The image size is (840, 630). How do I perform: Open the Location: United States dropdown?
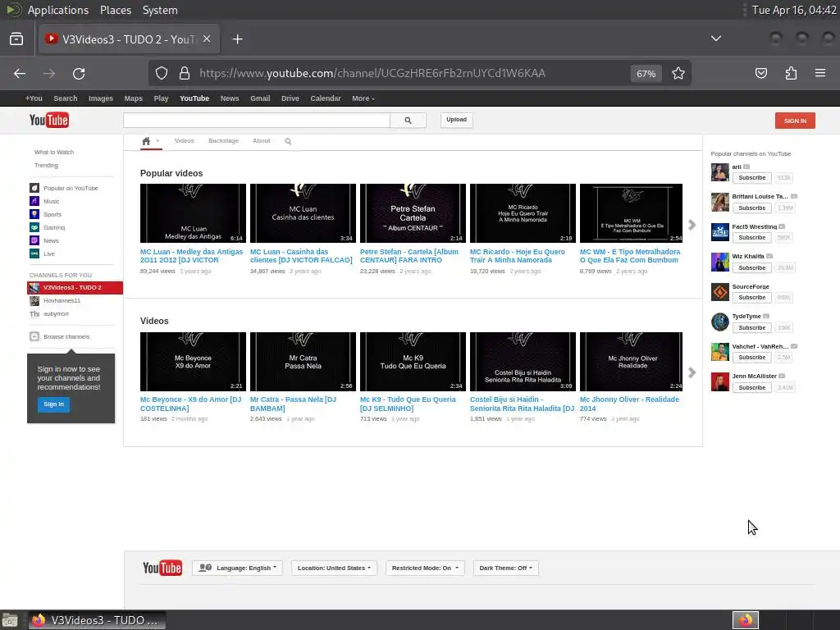335,568
